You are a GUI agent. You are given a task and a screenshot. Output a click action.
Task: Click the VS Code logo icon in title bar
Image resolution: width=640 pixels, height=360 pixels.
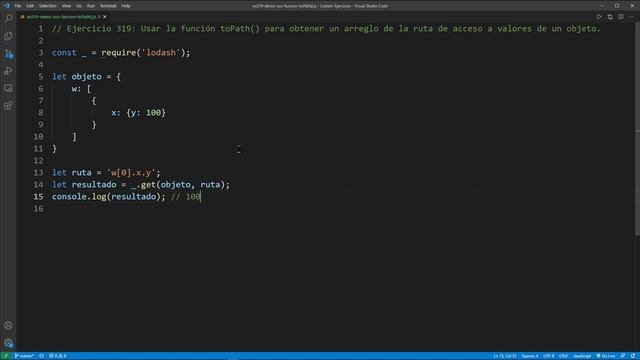click(x=6, y=6)
